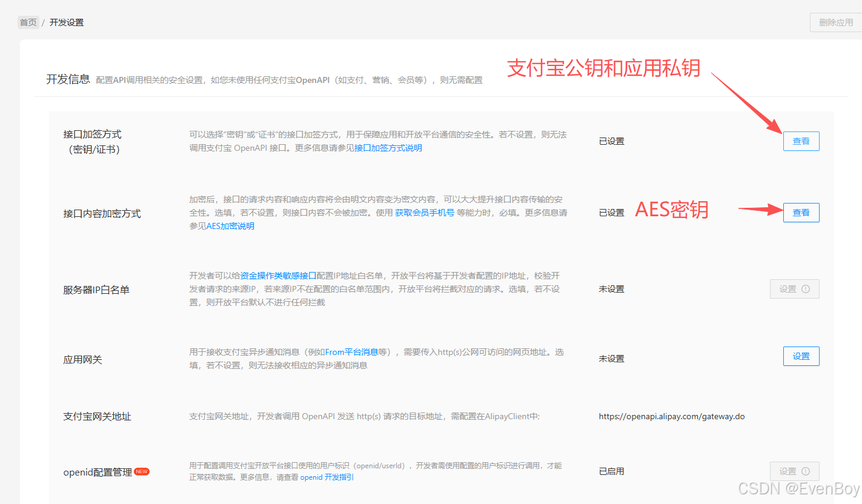This screenshot has width=862, height=504.
Task: Click the NEW badge beside openid配置管理
Action: pos(141,471)
